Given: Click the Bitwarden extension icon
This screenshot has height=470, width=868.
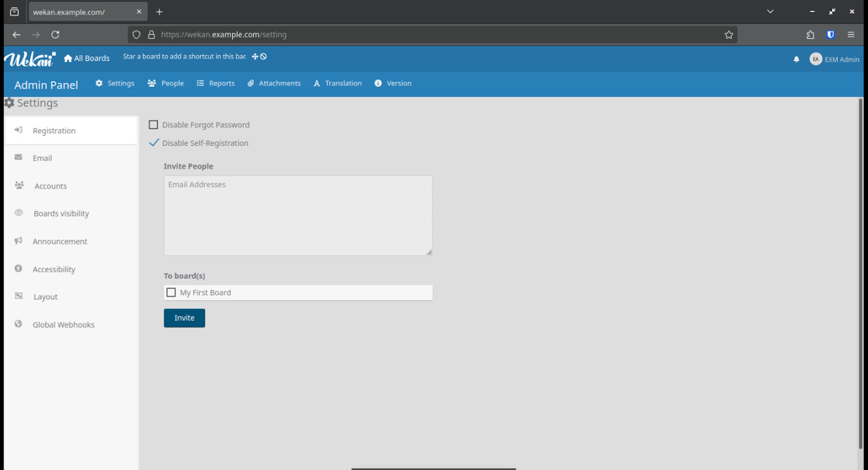Looking at the screenshot, I should pos(830,35).
